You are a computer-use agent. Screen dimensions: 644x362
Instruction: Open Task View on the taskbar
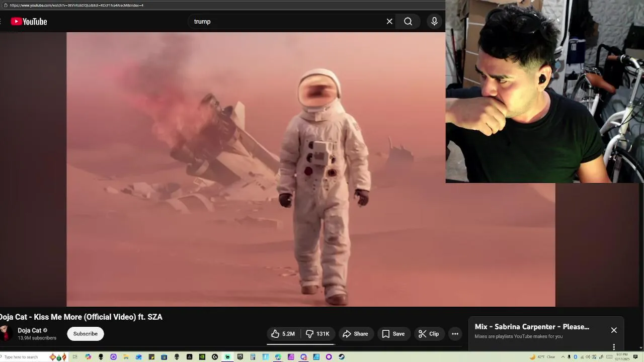75,357
